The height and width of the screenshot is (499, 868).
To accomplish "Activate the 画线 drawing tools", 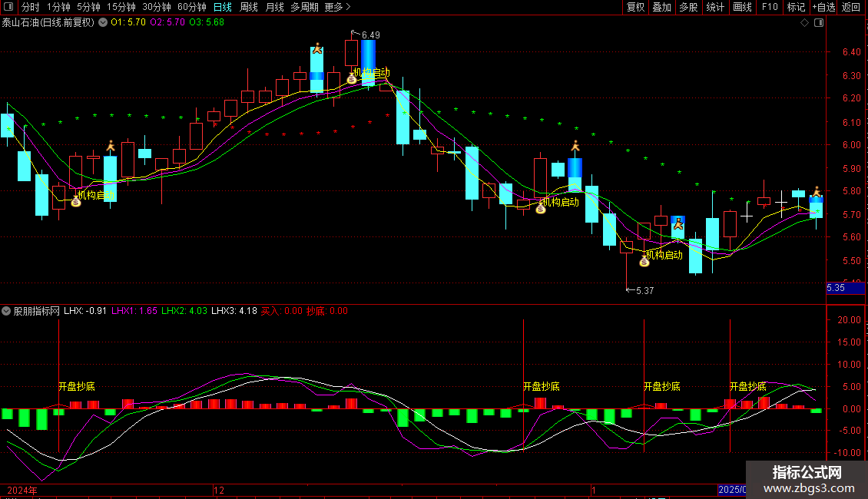I will point(742,7).
